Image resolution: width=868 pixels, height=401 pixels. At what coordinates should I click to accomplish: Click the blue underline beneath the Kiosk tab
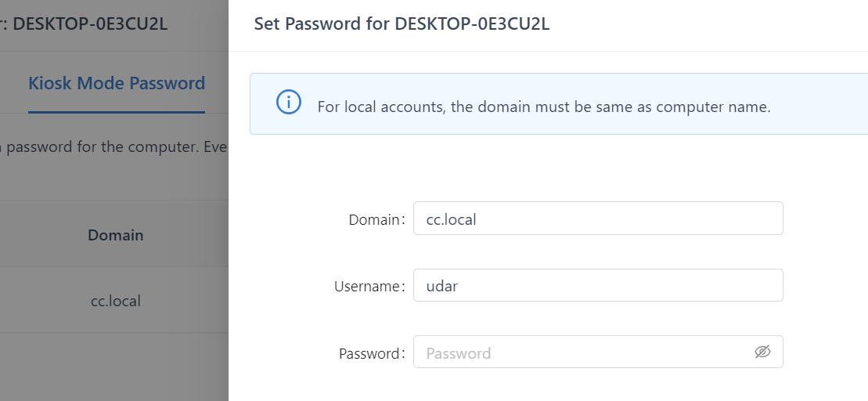[x=117, y=112]
